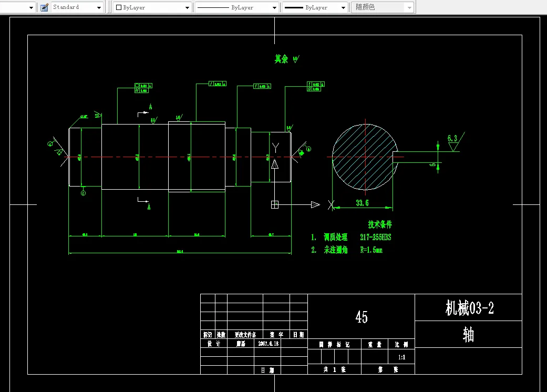Select the 33.6 dimension text

tap(362, 203)
